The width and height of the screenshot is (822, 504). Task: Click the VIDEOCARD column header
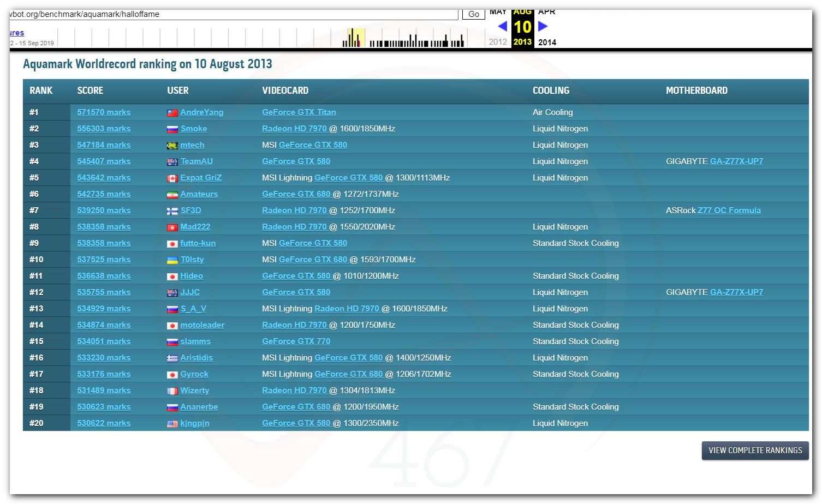[x=285, y=91]
